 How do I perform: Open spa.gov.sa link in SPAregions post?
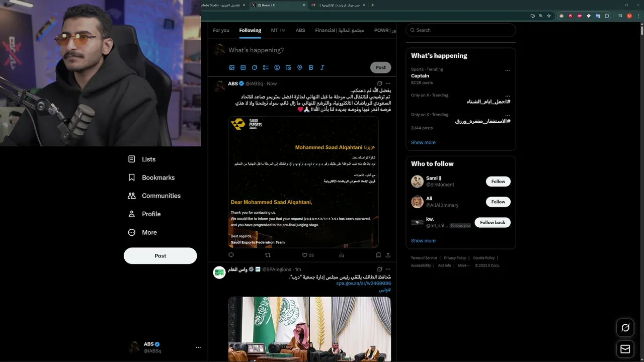(364, 284)
